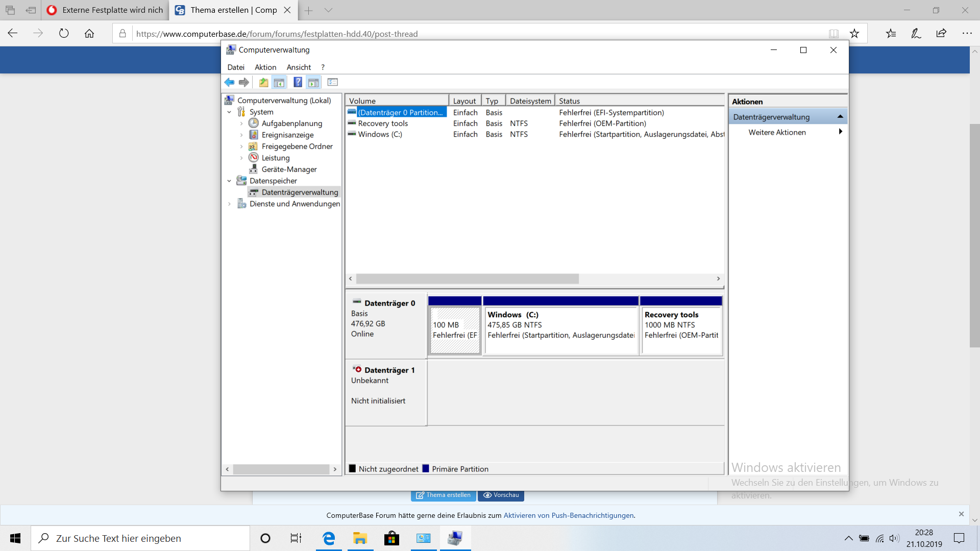Expand Dienste und Anwendungen node
The image size is (980, 551).
click(x=229, y=204)
